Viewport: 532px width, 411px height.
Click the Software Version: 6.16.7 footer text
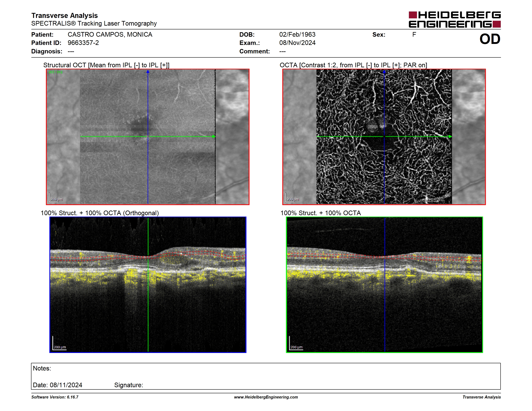[55, 397]
